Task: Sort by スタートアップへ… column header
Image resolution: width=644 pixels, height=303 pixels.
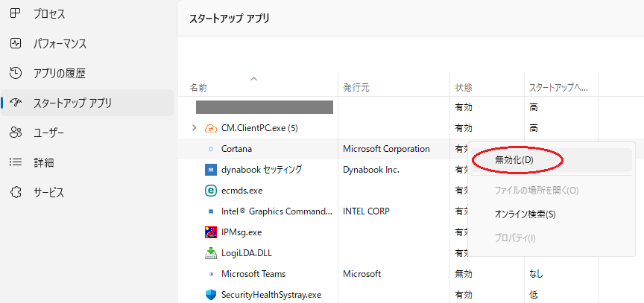Action: click(x=558, y=88)
